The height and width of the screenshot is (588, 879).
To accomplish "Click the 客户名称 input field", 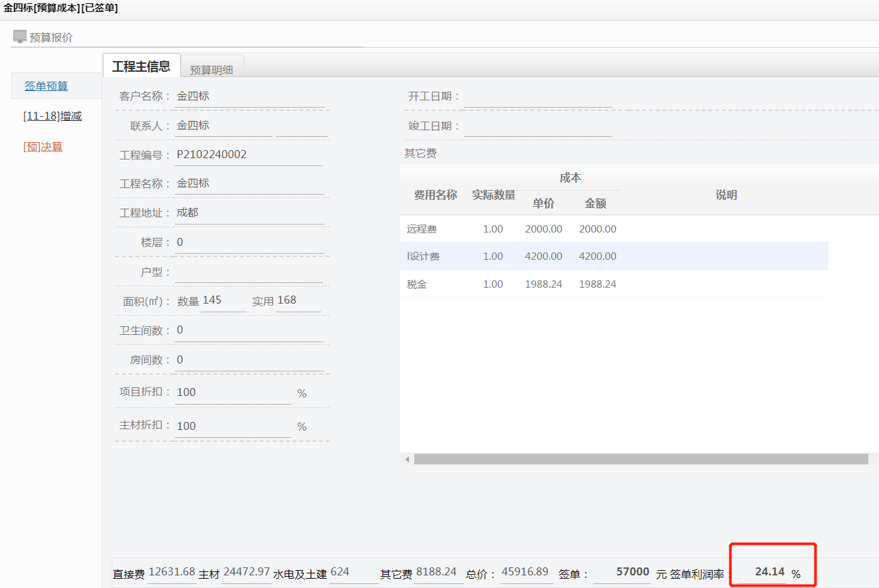I will click(249, 96).
